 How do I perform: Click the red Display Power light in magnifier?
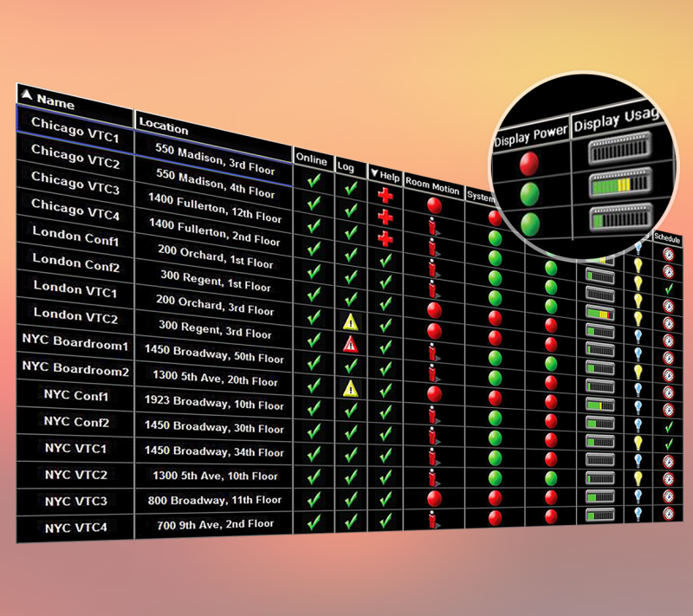[528, 163]
